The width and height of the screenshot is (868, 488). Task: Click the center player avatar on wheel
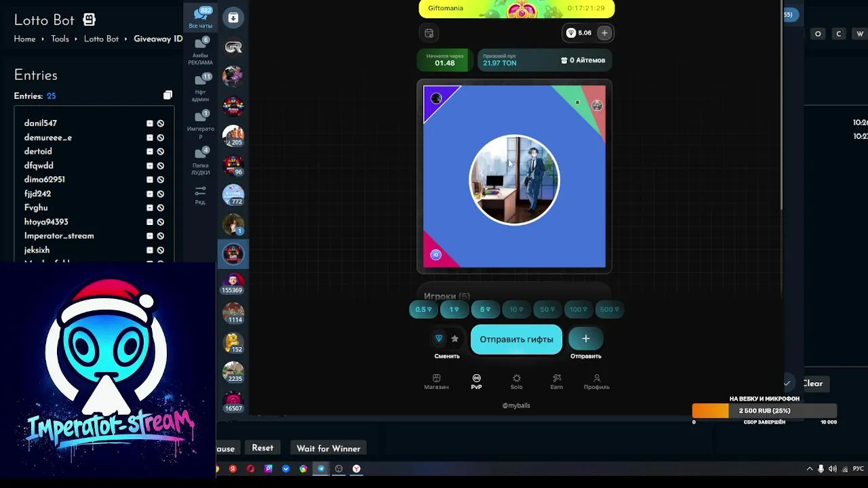[x=514, y=180]
